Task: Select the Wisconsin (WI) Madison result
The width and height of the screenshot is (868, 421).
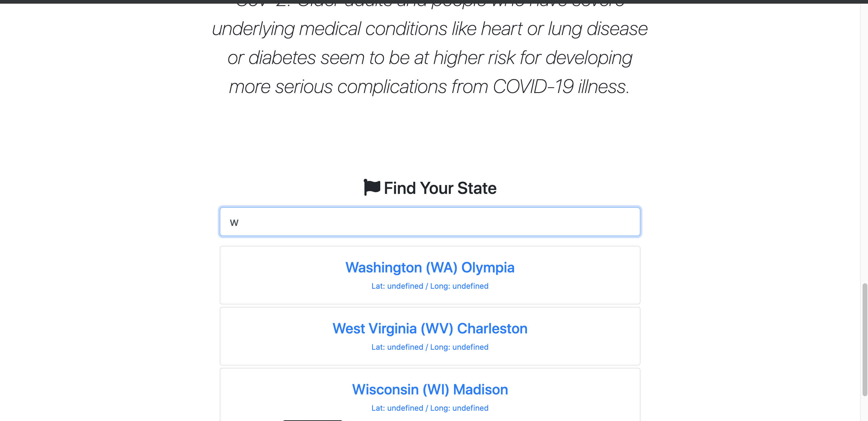Action: [x=429, y=390]
